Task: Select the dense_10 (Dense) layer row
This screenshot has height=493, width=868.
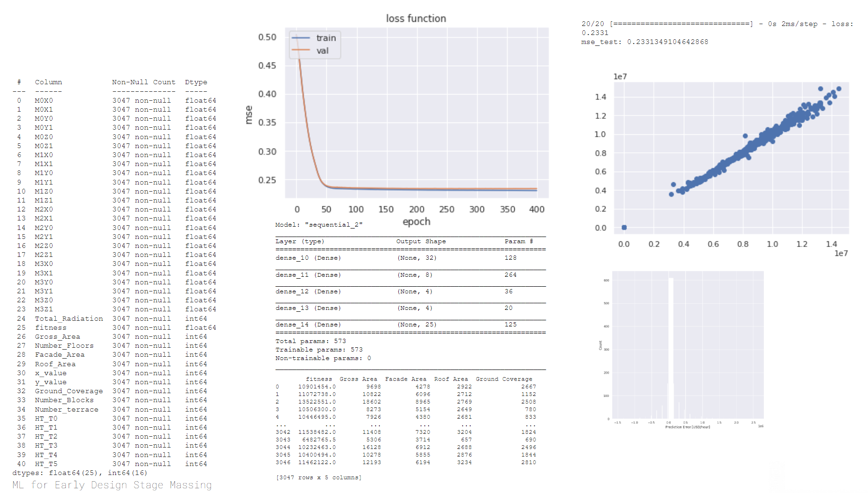Action: pos(308,258)
